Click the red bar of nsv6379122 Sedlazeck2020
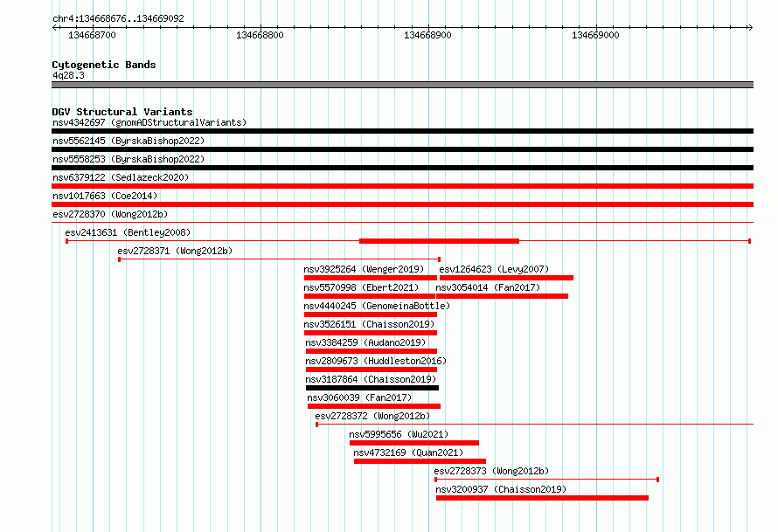Screen dimensions: 778x532 pos(402,186)
